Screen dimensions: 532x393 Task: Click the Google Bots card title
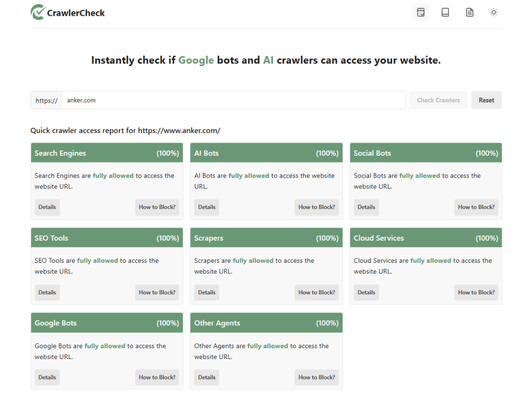pos(55,323)
